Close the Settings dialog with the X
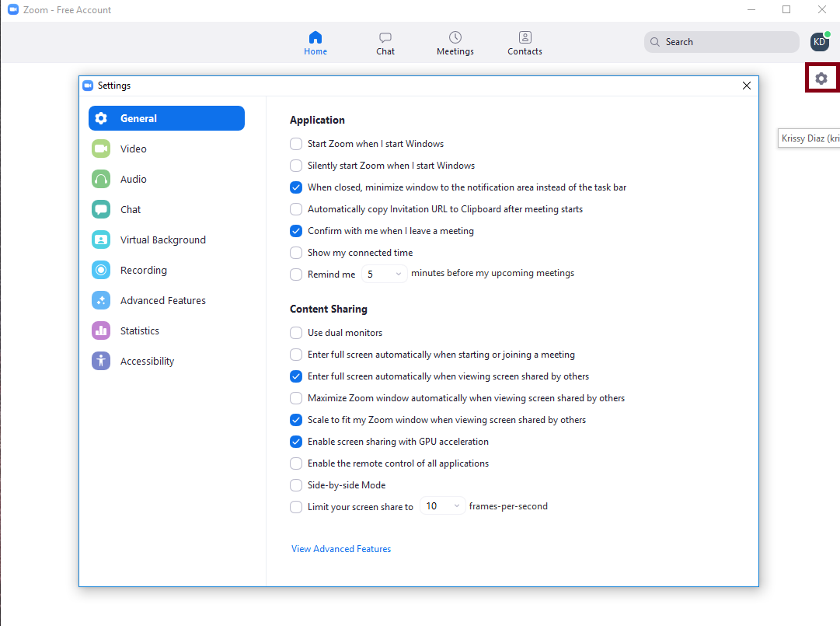840x626 pixels. pos(747,86)
